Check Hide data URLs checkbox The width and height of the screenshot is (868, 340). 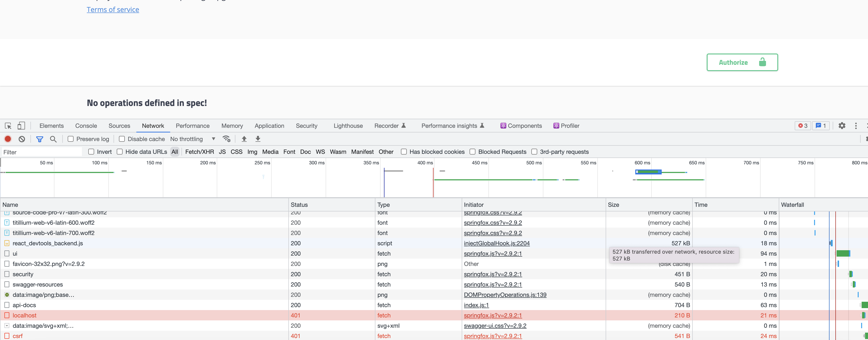[x=120, y=152]
